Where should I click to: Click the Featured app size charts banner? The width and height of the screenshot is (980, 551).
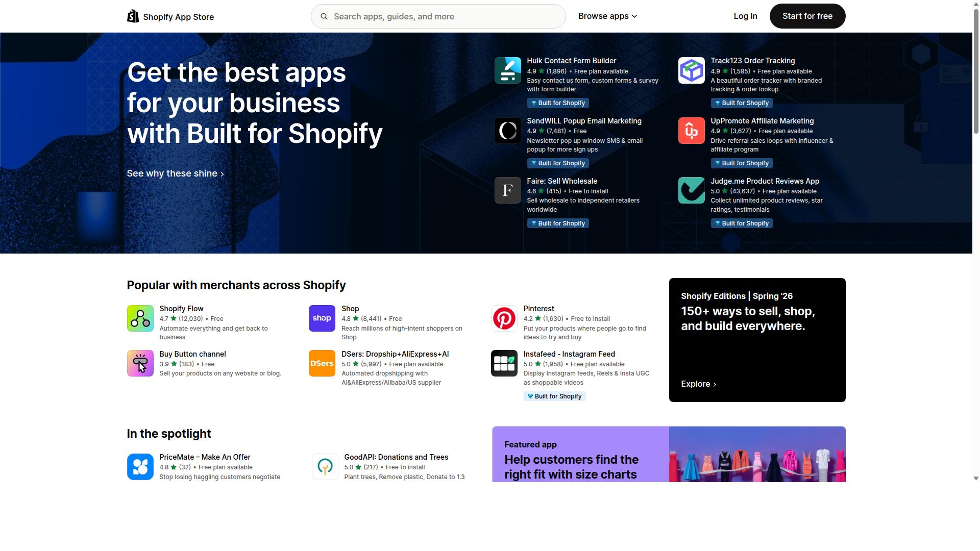669,454
